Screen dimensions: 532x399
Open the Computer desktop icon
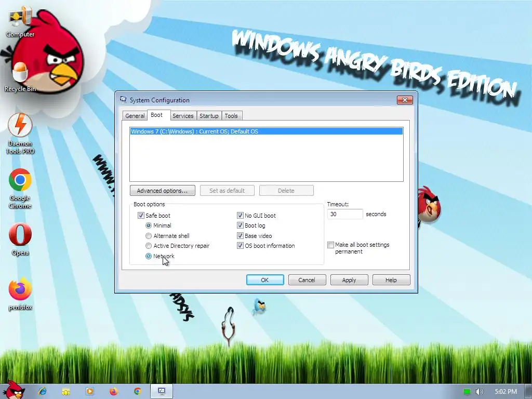click(x=20, y=23)
